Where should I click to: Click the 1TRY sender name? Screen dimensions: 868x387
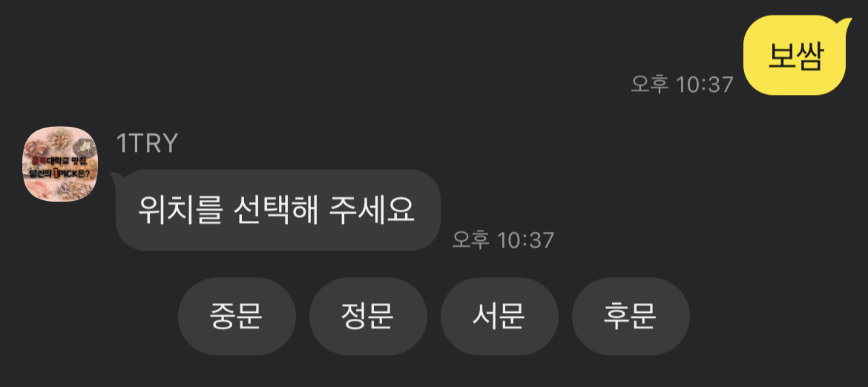click(147, 143)
